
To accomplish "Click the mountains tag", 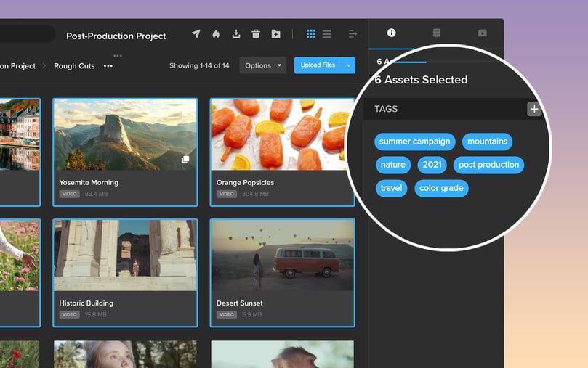I will (x=487, y=142).
